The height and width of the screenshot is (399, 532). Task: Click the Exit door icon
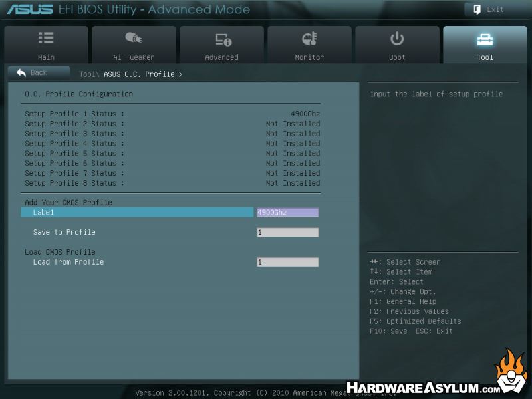(x=477, y=9)
